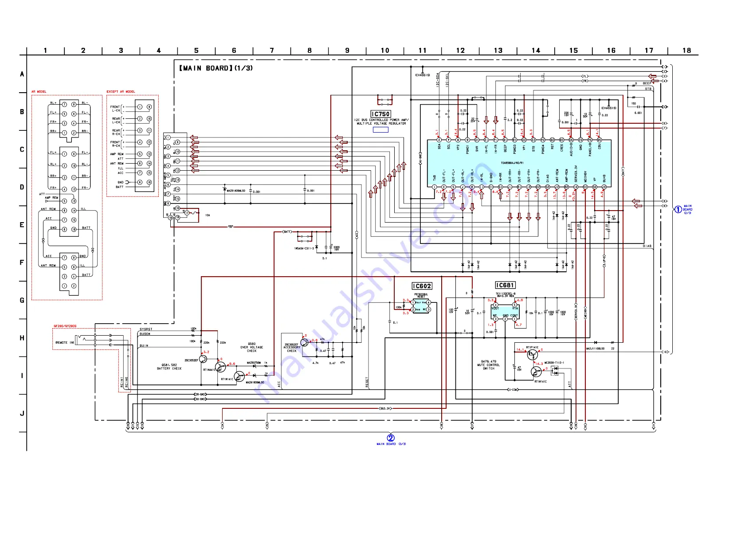Click the GT280/GT280S label

65,326
